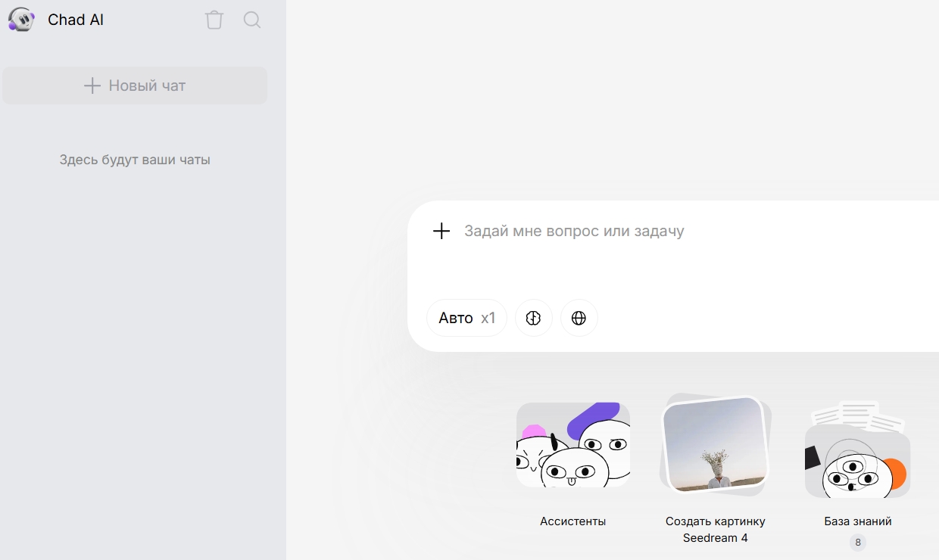Click the Chad AI robot logo
This screenshot has width=939, height=560.
21,20
